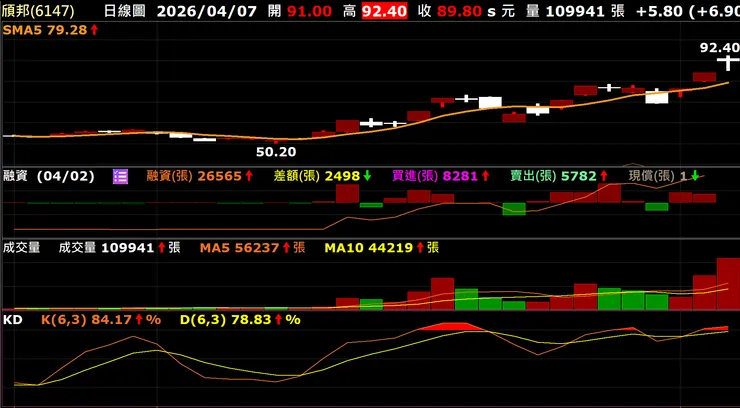Select the 成交量 panel title

coord(21,248)
